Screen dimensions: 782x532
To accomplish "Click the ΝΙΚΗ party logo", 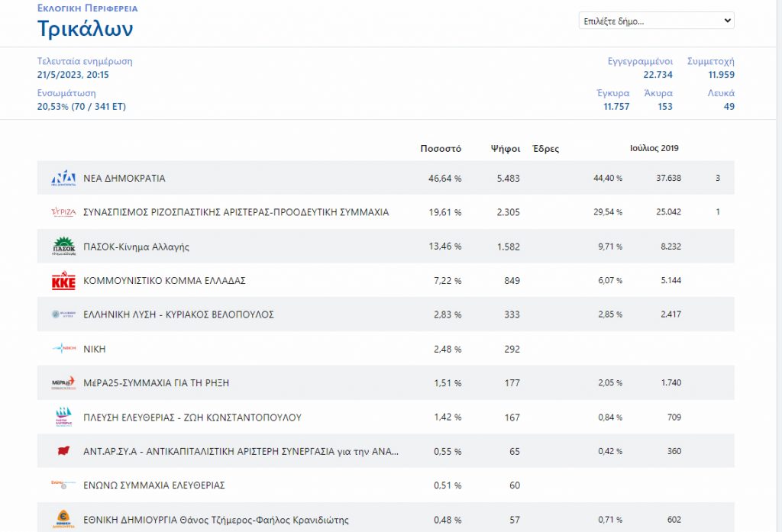I will tap(63, 349).
